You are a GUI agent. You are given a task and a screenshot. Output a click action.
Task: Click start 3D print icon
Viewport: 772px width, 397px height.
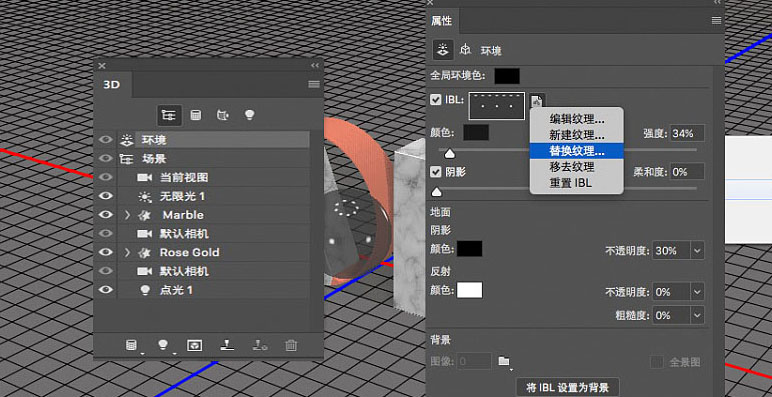(x=227, y=346)
